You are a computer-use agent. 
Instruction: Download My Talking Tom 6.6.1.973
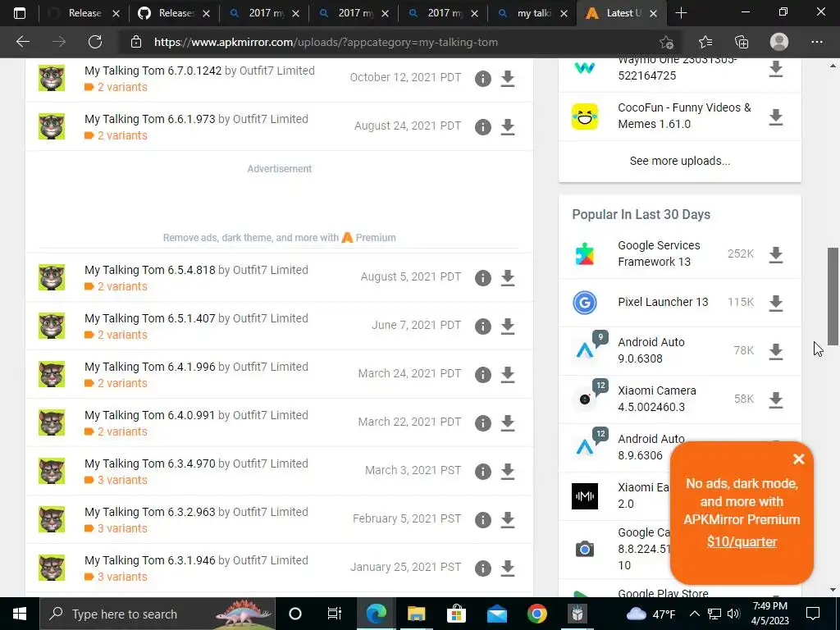coord(507,127)
